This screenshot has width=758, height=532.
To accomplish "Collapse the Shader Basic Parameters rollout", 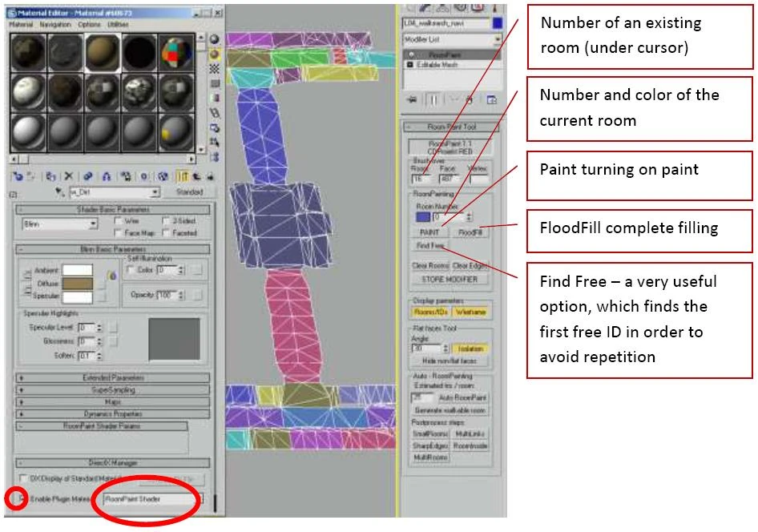I will coord(113,210).
